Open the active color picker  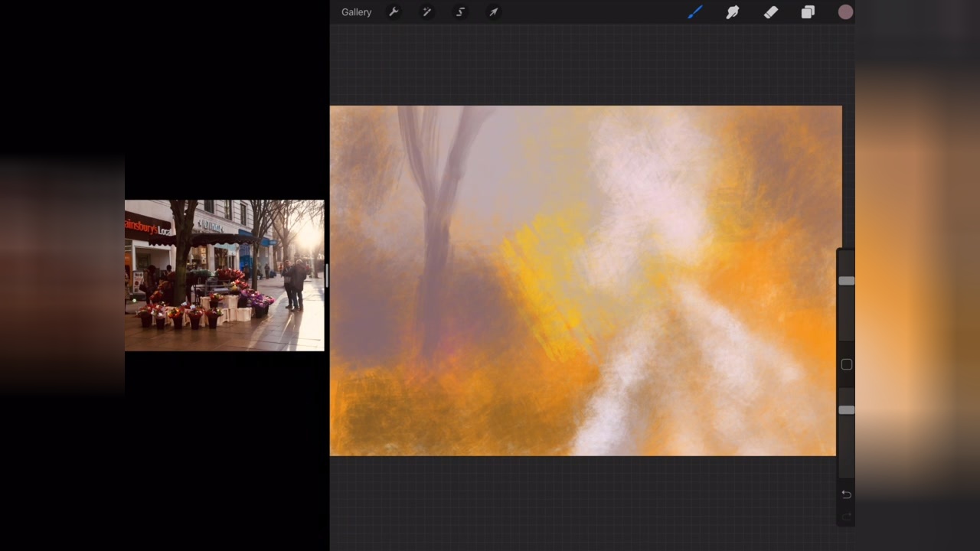click(x=845, y=12)
